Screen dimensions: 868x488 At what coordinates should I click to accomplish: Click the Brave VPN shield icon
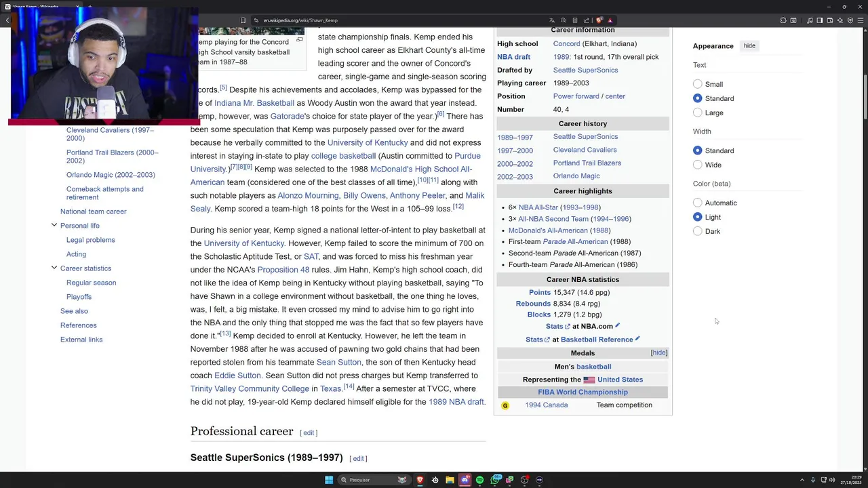click(x=850, y=20)
